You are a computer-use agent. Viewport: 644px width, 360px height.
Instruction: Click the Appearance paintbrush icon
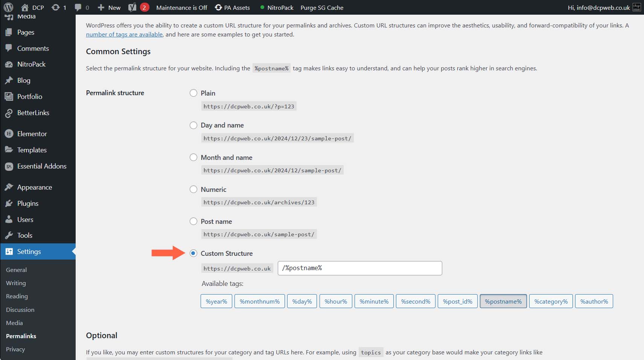pyautogui.click(x=9, y=187)
